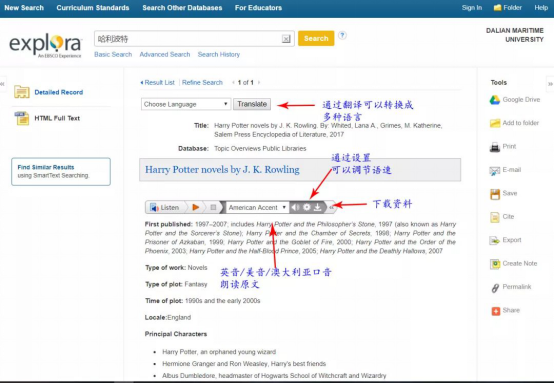Open Search Other Databases menu item
Viewport: 554px width, 384px height.
click(182, 8)
